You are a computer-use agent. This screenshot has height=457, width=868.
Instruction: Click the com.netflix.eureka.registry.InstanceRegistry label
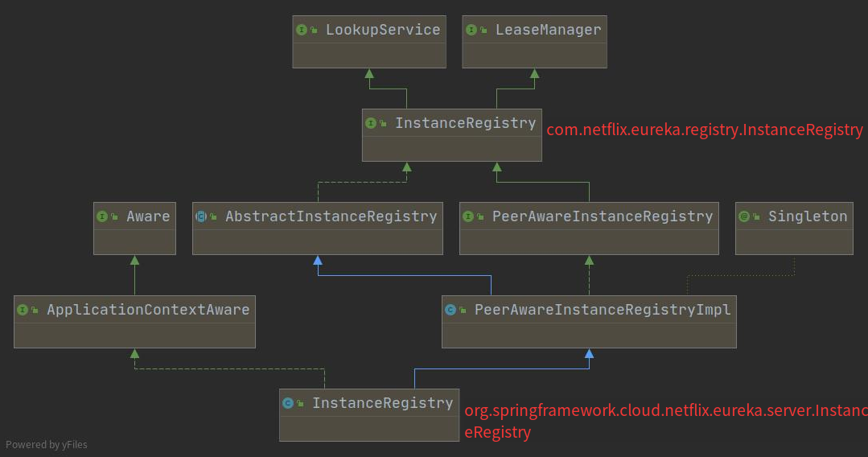(705, 130)
